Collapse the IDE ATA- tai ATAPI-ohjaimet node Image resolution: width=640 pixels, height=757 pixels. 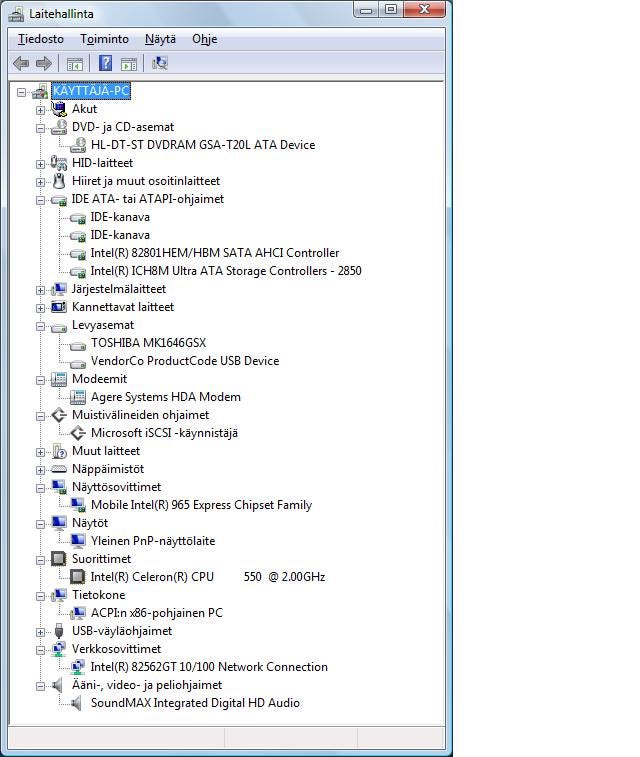pyautogui.click(x=41, y=200)
